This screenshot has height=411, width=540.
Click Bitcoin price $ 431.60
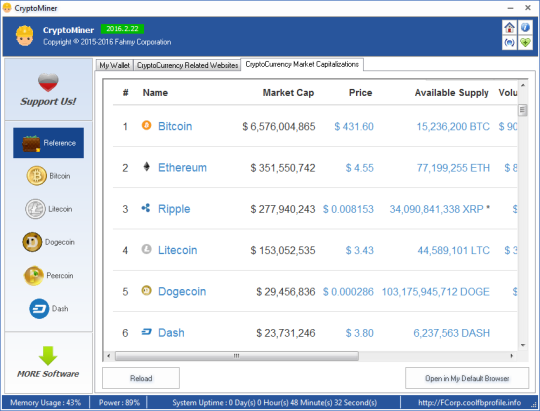coord(354,127)
